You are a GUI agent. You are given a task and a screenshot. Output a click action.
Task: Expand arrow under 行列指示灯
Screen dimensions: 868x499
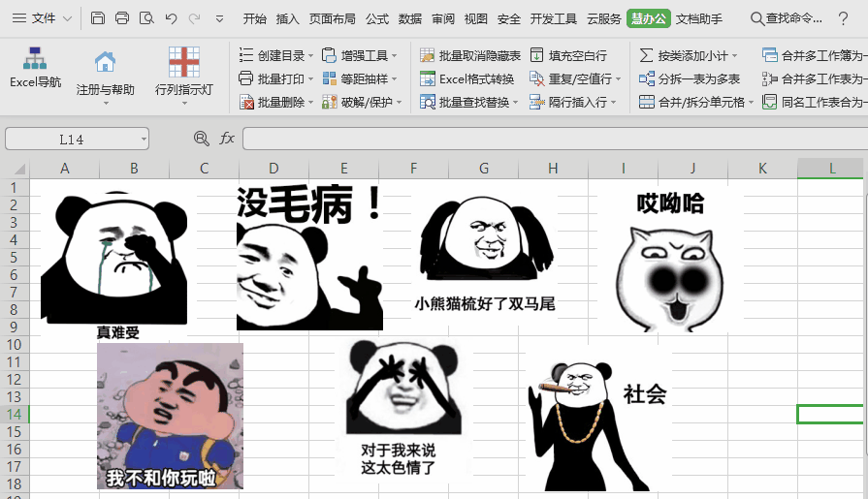pyautogui.click(x=184, y=104)
